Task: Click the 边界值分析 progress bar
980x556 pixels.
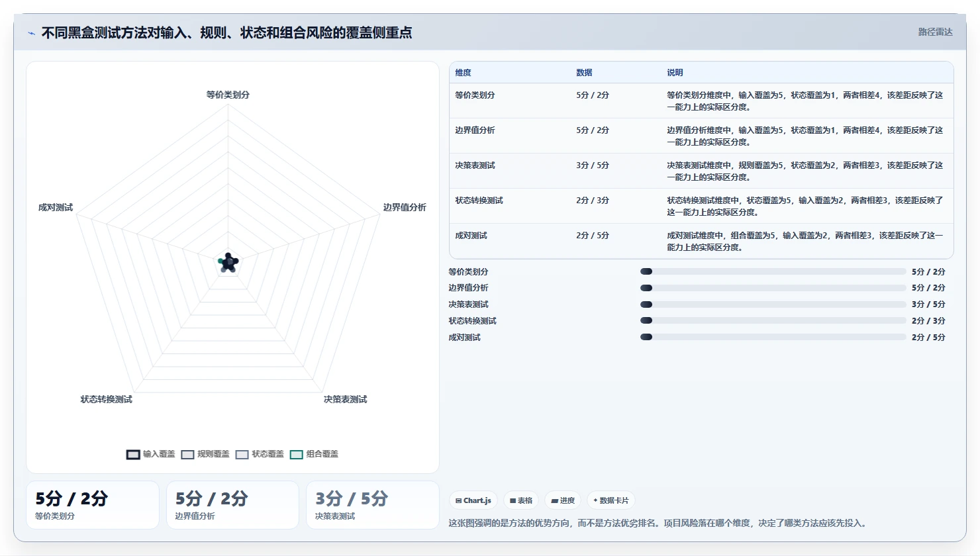Action: pos(773,288)
